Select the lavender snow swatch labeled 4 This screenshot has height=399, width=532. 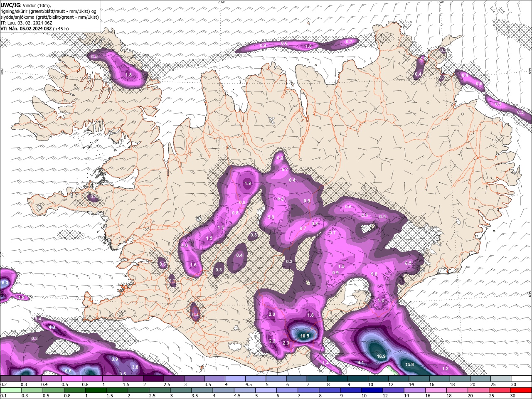[x=235, y=379]
